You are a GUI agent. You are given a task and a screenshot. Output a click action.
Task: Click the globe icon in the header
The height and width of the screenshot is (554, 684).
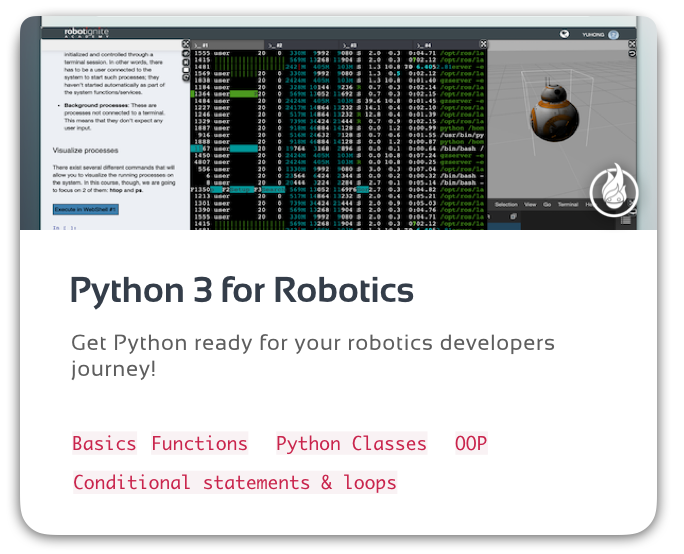click(x=564, y=34)
